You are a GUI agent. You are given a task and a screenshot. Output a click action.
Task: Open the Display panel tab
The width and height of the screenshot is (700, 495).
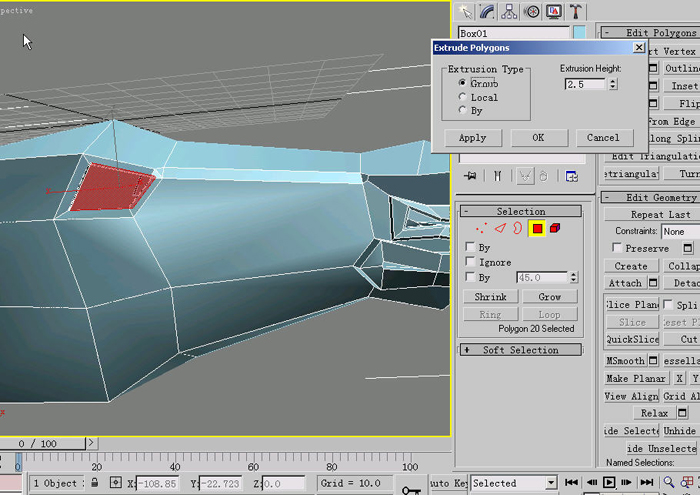pyautogui.click(x=554, y=12)
